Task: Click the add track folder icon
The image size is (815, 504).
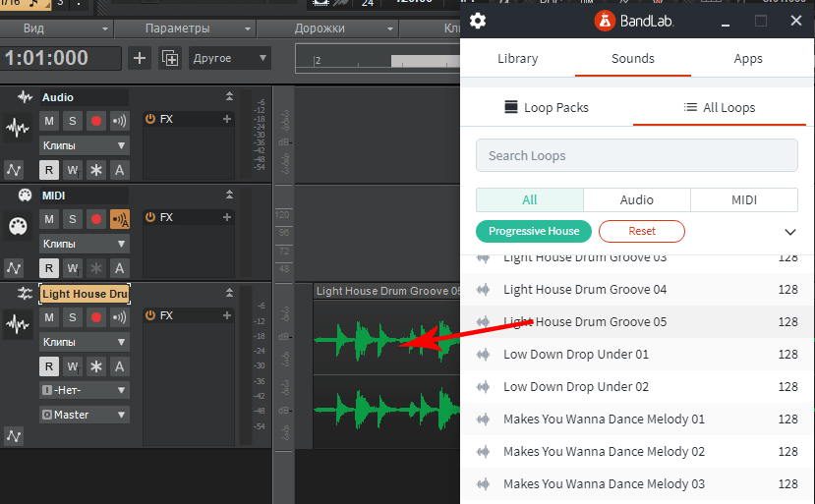Action: 171,58
